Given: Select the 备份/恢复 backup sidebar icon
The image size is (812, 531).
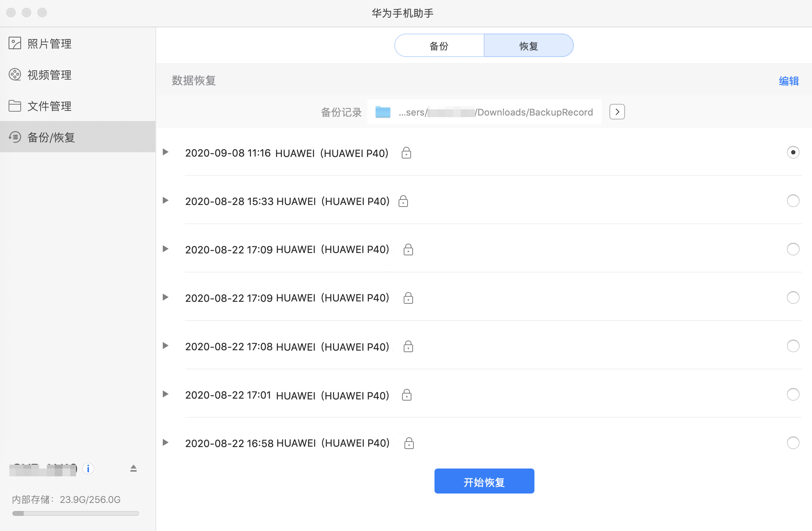Looking at the screenshot, I should pyautogui.click(x=15, y=137).
